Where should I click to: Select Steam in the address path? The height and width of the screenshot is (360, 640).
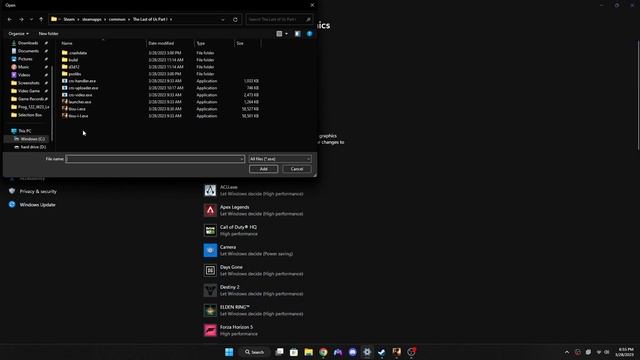pyautogui.click(x=69, y=19)
